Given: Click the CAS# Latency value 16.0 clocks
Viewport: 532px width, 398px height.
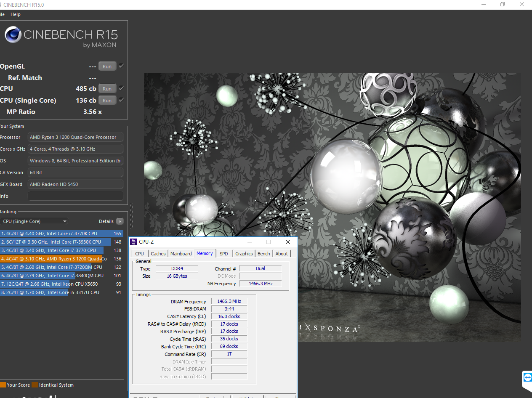Looking at the screenshot, I should pyautogui.click(x=229, y=316).
